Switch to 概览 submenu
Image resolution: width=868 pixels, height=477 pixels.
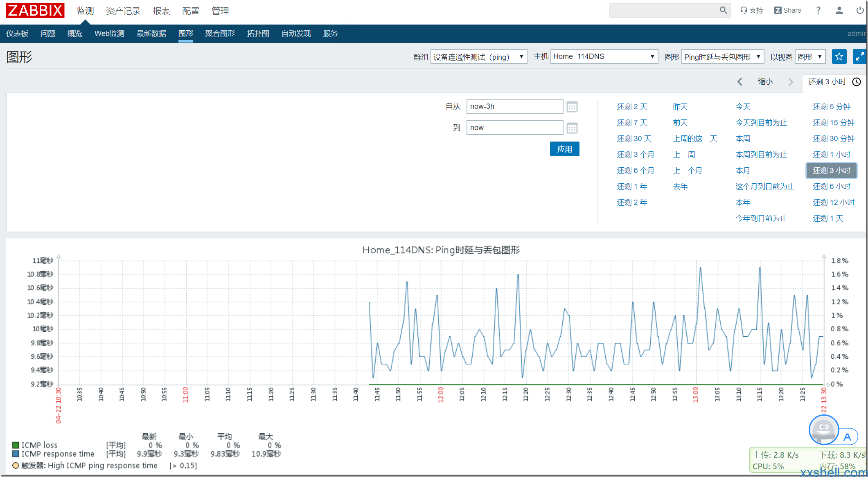75,34
